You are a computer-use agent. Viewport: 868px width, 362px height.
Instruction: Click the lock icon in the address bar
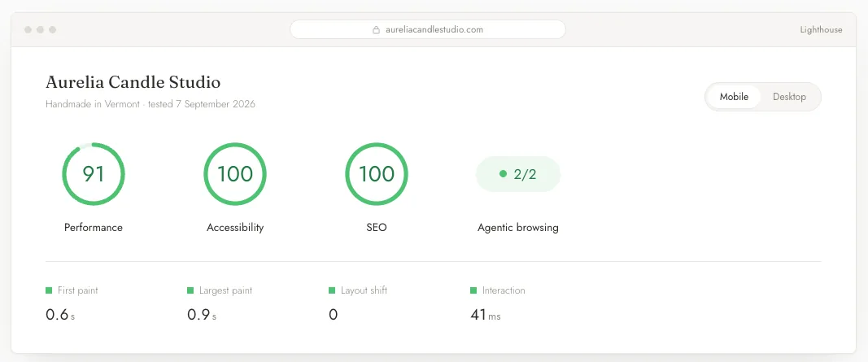click(377, 30)
